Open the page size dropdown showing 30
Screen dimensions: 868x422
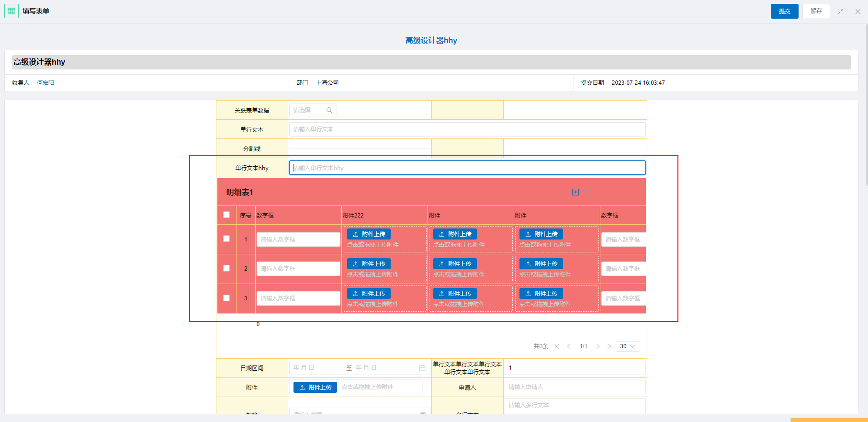click(628, 346)
